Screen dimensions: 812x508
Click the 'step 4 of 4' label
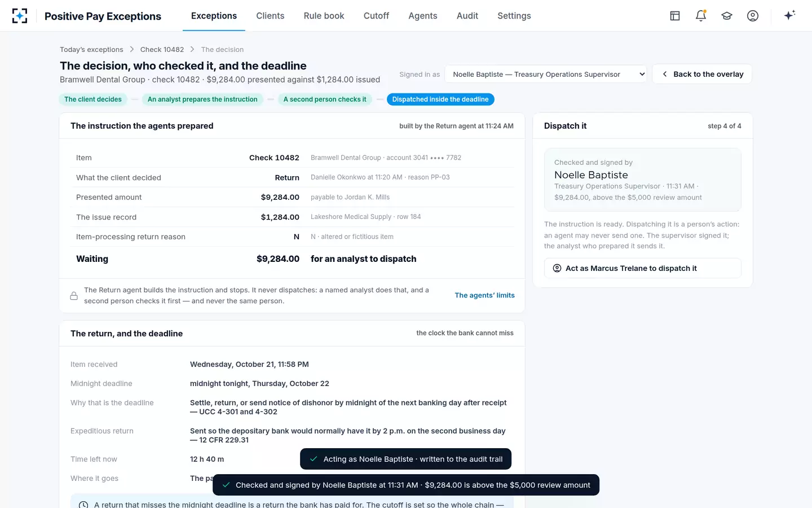tap(725, 126)
